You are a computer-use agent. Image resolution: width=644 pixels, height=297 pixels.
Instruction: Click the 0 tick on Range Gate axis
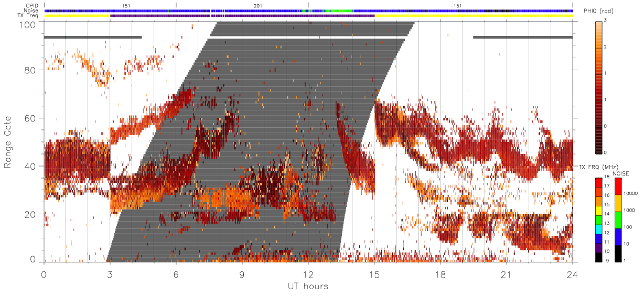point(33,258)
